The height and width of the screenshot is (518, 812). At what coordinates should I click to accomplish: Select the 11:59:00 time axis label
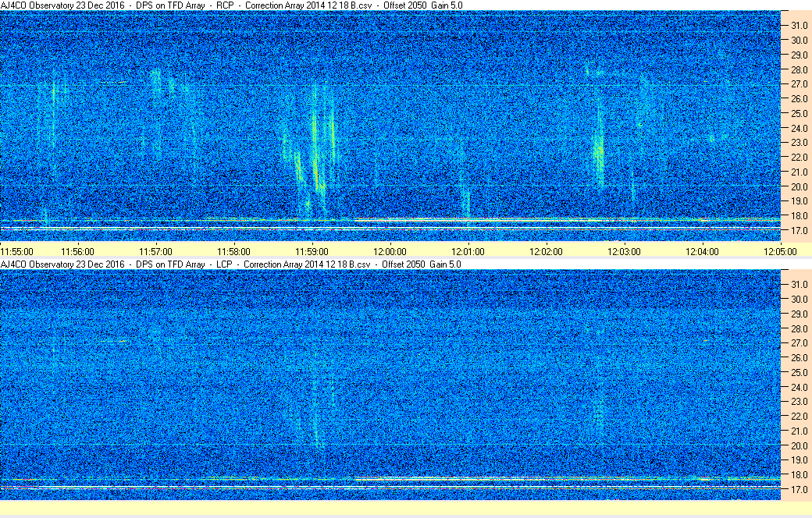(312, 252)
